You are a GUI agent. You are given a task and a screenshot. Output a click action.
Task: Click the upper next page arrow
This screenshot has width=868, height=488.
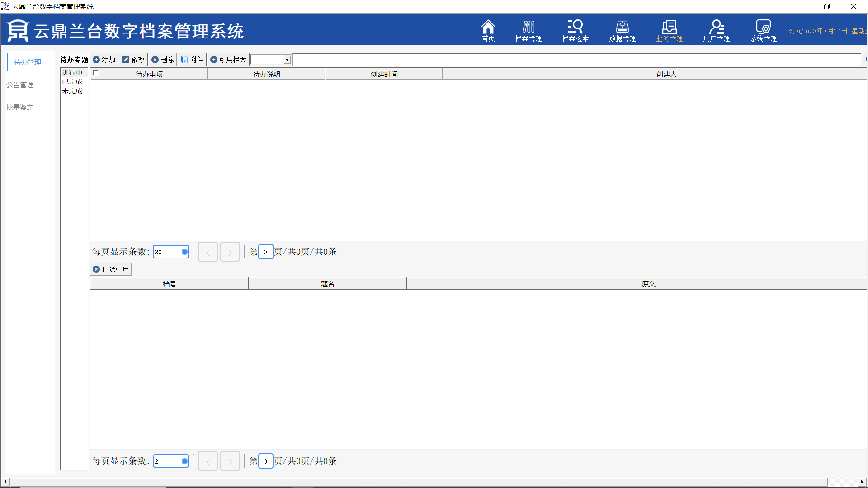(230, 252)
